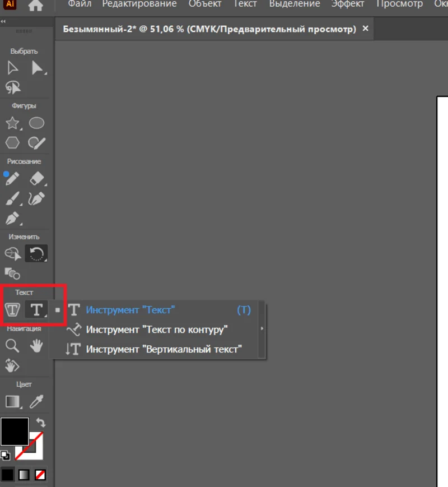Select the Rotate tool
448x487 pixels.
(x=36, y=253)
